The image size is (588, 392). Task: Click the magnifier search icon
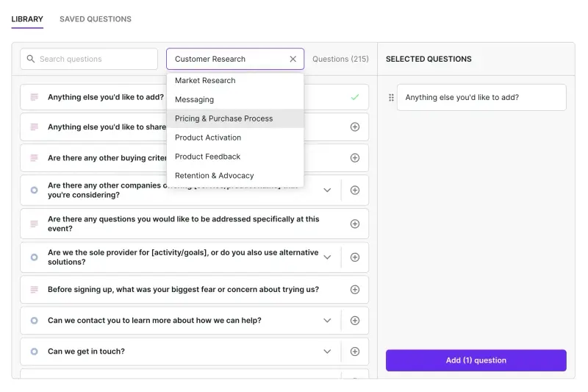click(x=31, y=59)
